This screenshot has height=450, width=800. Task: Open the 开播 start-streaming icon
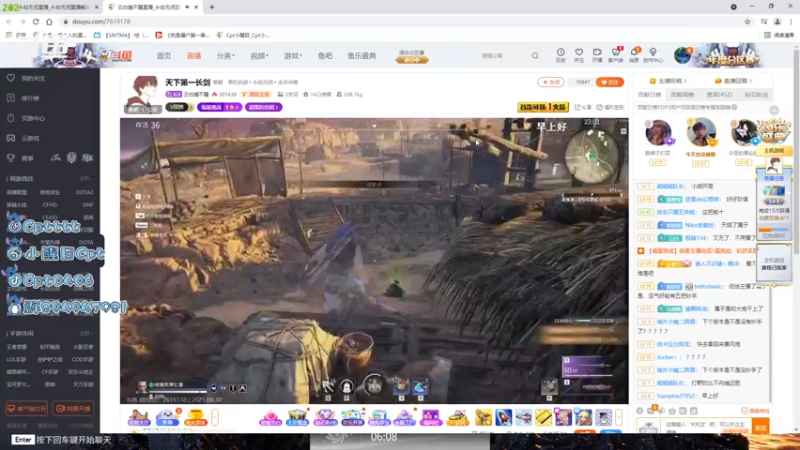(x=597, y=55)
